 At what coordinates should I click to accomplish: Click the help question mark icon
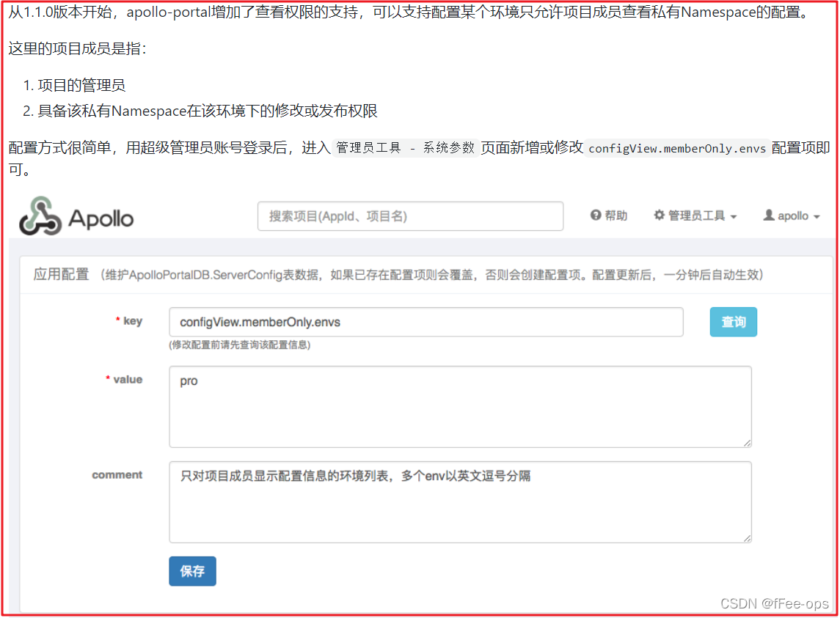(x=595, y=216)
